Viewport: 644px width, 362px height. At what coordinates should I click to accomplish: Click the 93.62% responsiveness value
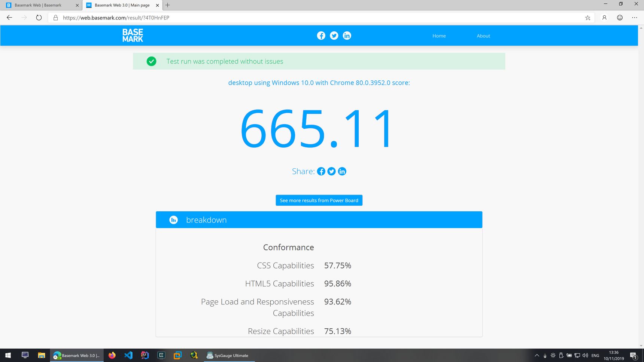(x=337, y=302)
